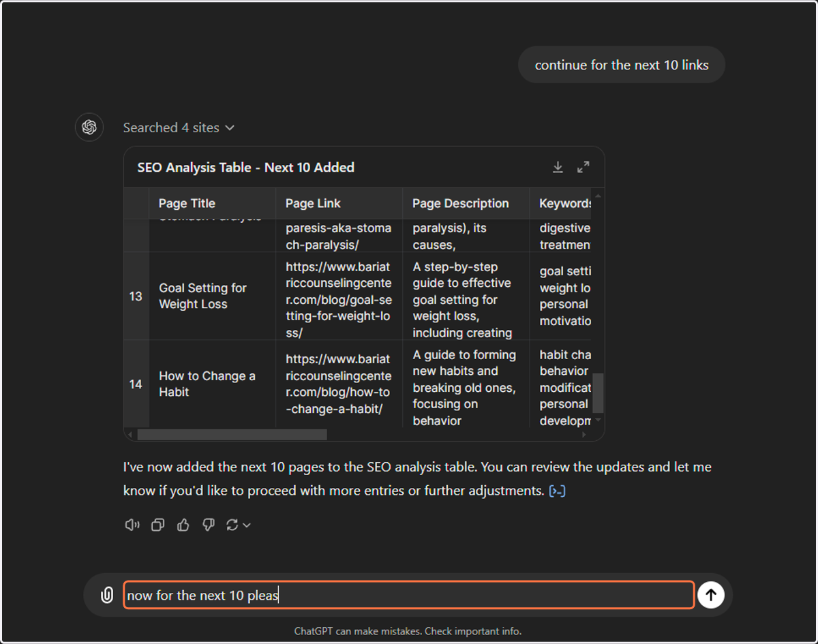Read the response aloud with speaker icon
Image resolution: width=818 pixels, height=644 pixels.
(132, 525)
